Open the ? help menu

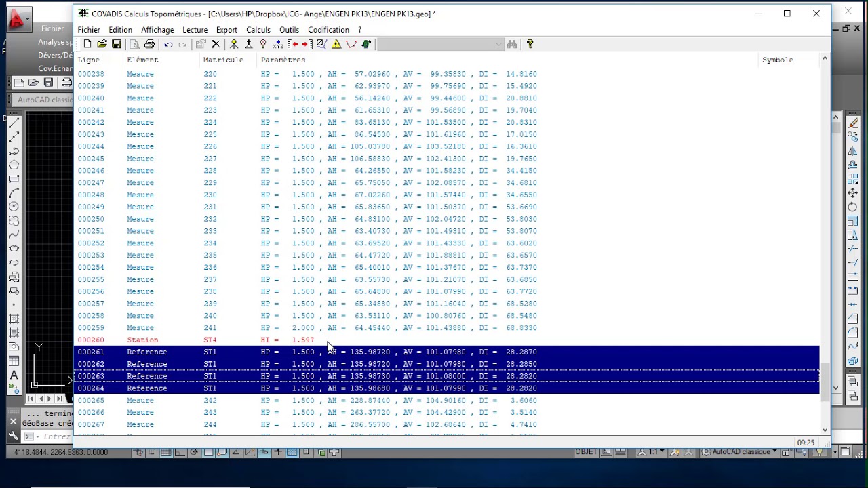(359, 30)
